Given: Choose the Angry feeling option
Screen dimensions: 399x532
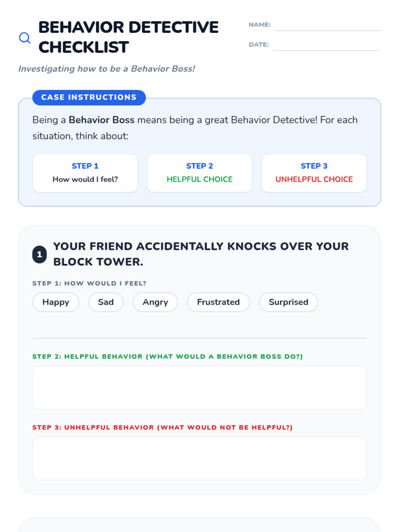Looking at the screenshot, I should tap(155, 302).
